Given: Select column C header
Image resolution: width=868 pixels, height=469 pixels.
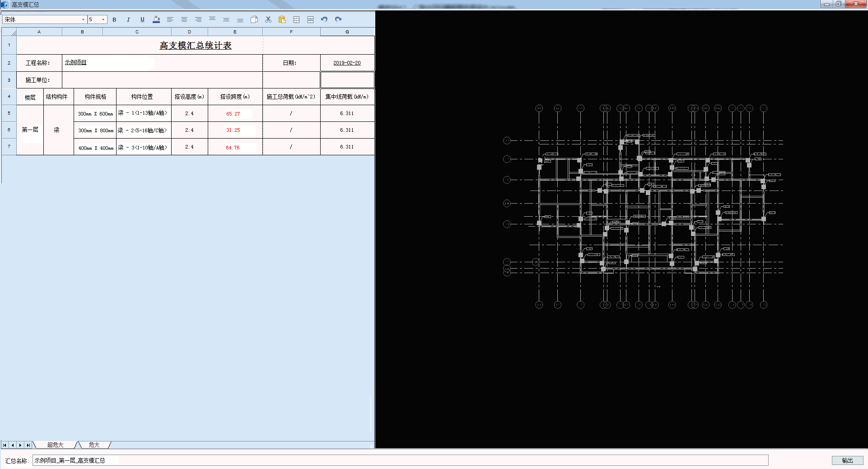Looking at the screenshot, I should click(x=137, y=32).
